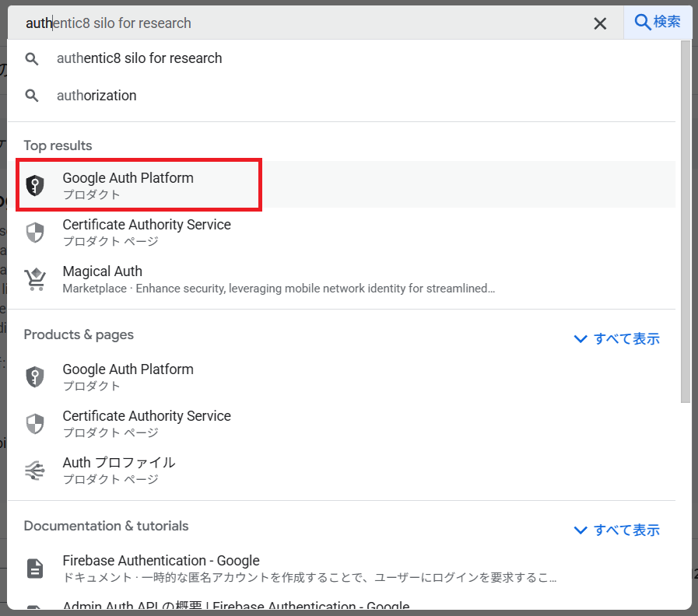Viewport: 698px width, 616px height.
Task: Click the Certificate Authority Service shield icon in Top results
Action: point(35,232)
